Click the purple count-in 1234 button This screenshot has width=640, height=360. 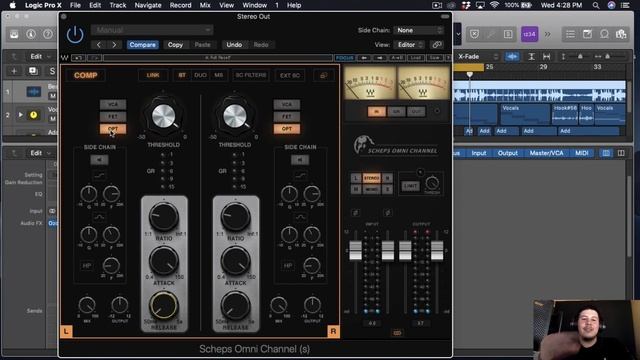click(x=529, y=34)
